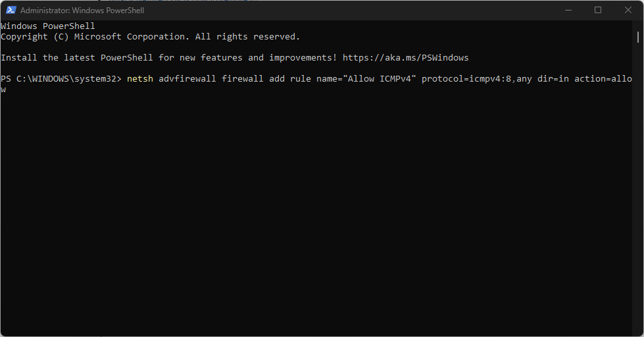
Task: Click the word "netsh" in the command
Action: (x=140, y=79)
